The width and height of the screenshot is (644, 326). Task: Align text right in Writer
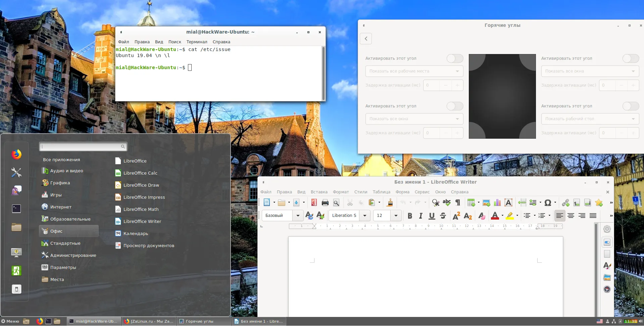coord(582,216)
